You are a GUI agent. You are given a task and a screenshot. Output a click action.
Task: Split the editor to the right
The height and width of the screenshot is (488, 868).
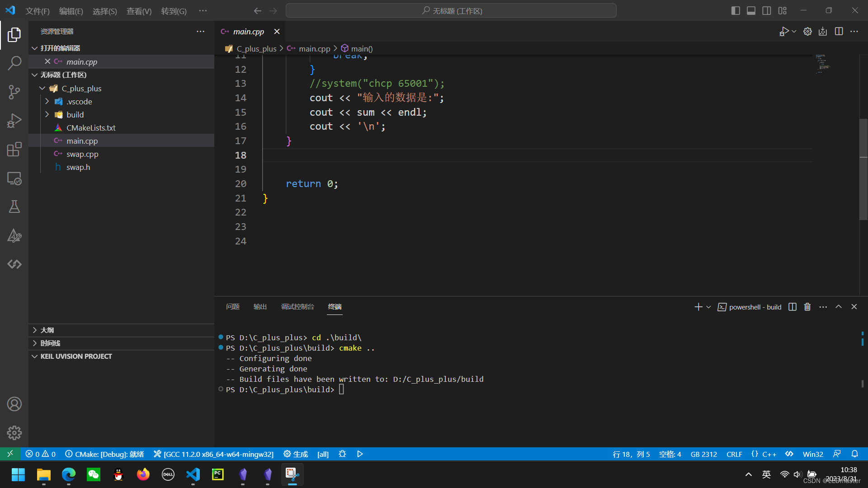pos(839,31)
